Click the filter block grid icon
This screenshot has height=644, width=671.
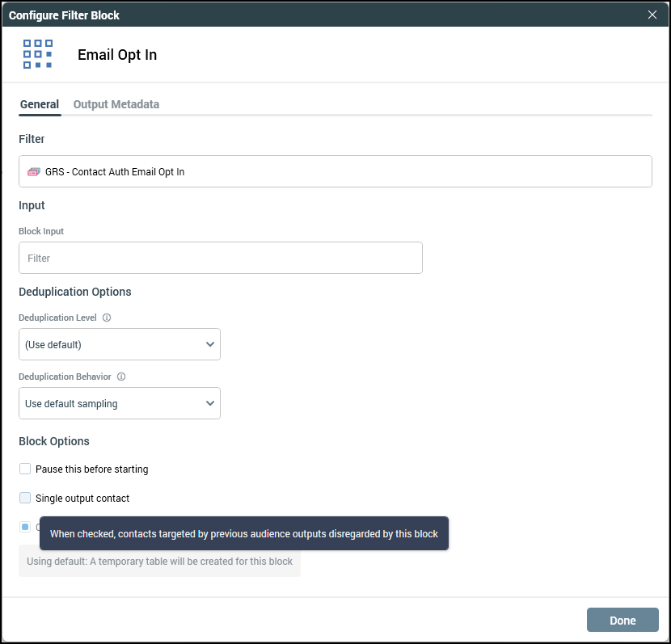click(38, 54)
